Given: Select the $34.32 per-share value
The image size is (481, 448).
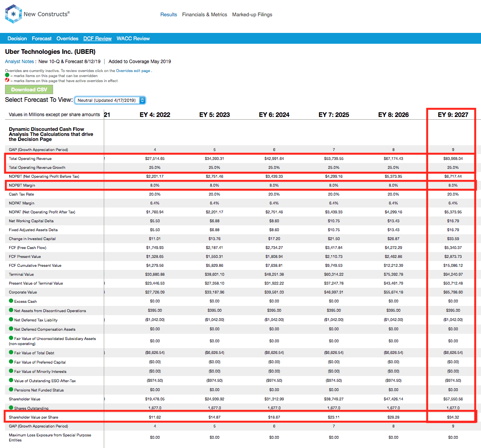Looking at the screenshot, I should [x=453, y=417].
